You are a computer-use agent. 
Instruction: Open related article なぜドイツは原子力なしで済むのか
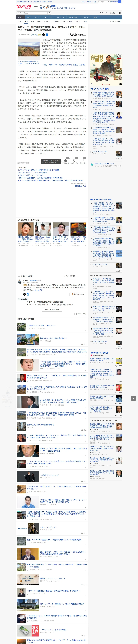click(31, 175)
